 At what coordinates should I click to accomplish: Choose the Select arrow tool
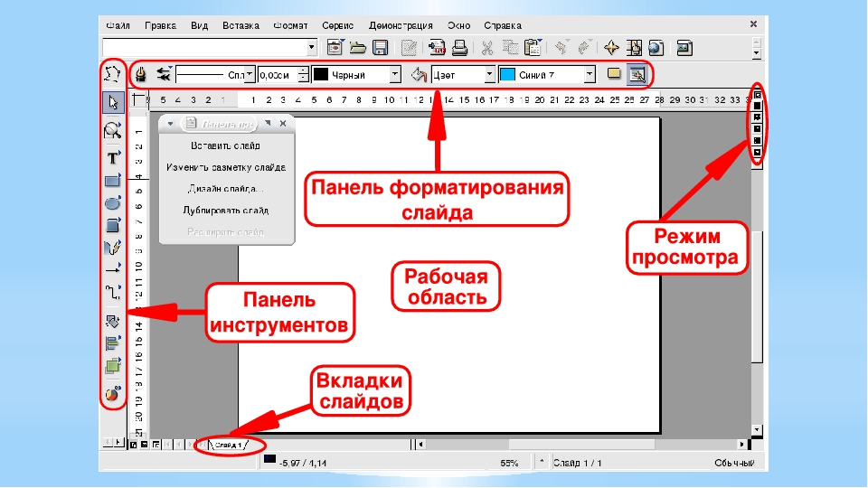pyautogui.click(x=113, y=103)
